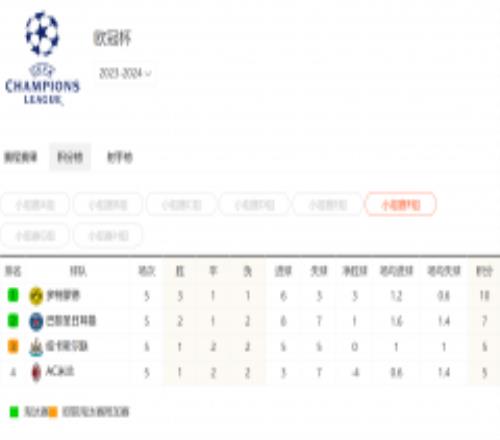Click the AC Milan team crest
The height and width of the screenshot is (440, 500).
click(x=36, y=372)
